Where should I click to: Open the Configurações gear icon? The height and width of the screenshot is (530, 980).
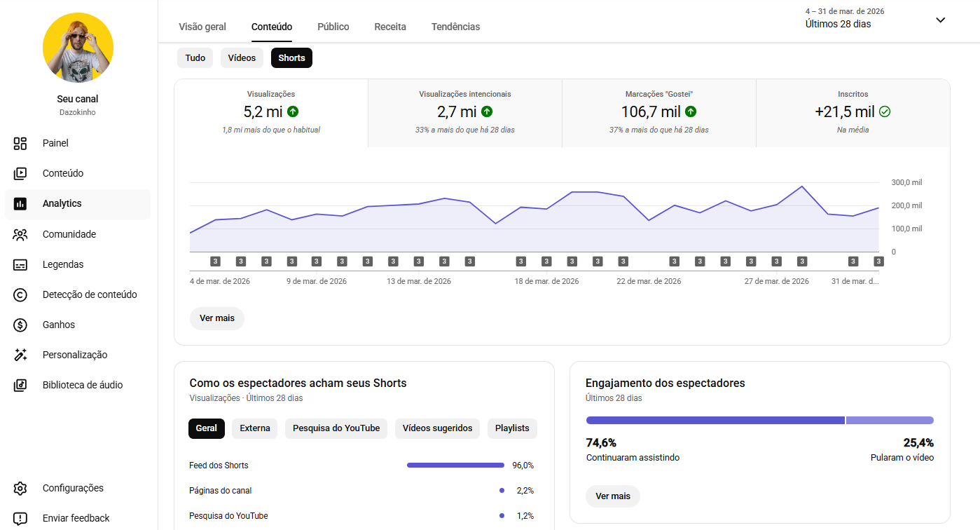[20, 488]
